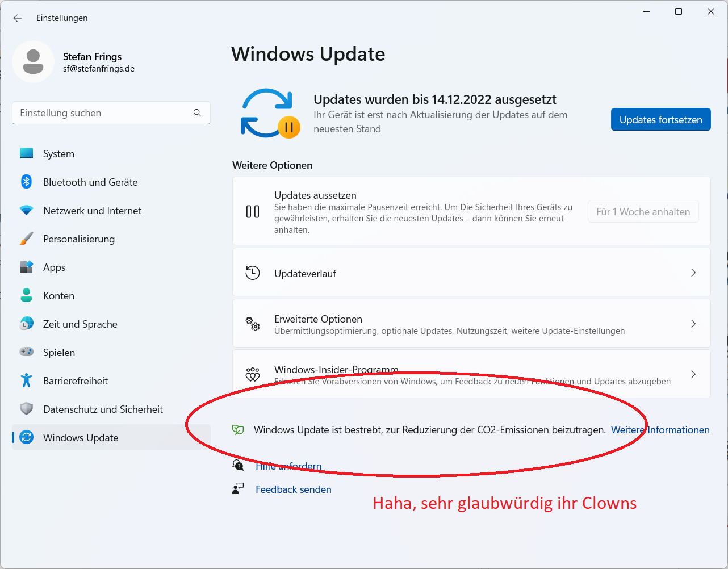
Task: Click the Wi-Fi network icon
Action: [27, 211]
